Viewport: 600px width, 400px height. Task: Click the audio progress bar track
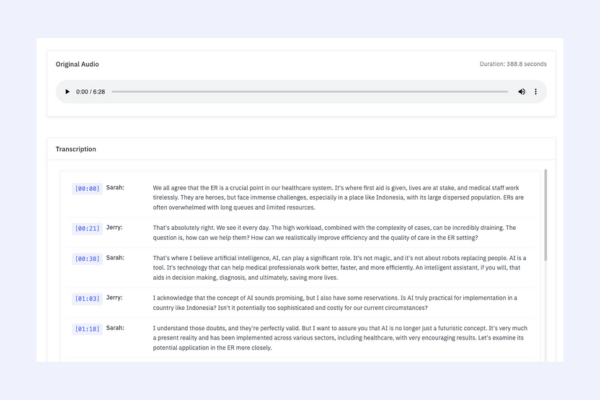(x=310, y=92)
